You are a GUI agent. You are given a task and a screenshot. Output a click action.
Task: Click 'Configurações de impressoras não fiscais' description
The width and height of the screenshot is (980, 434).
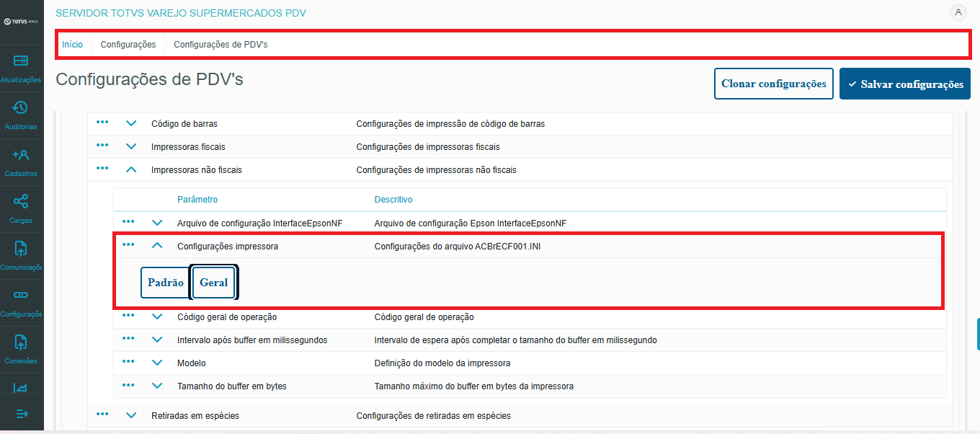(x=437, y=170)
